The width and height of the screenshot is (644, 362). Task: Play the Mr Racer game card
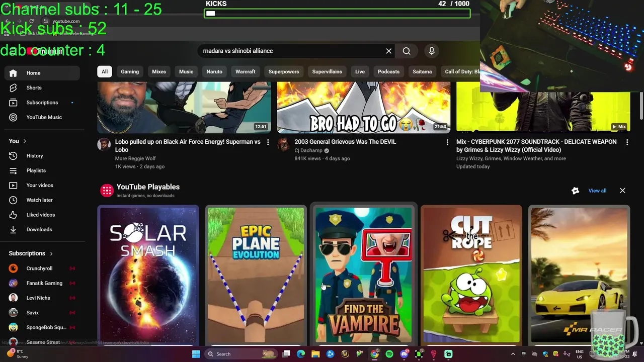579,275
